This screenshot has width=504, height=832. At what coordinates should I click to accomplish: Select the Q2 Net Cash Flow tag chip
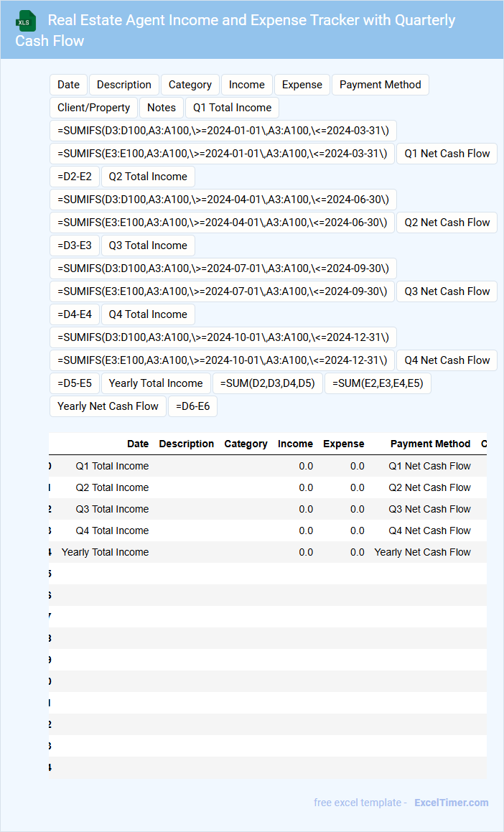(447, 223)
